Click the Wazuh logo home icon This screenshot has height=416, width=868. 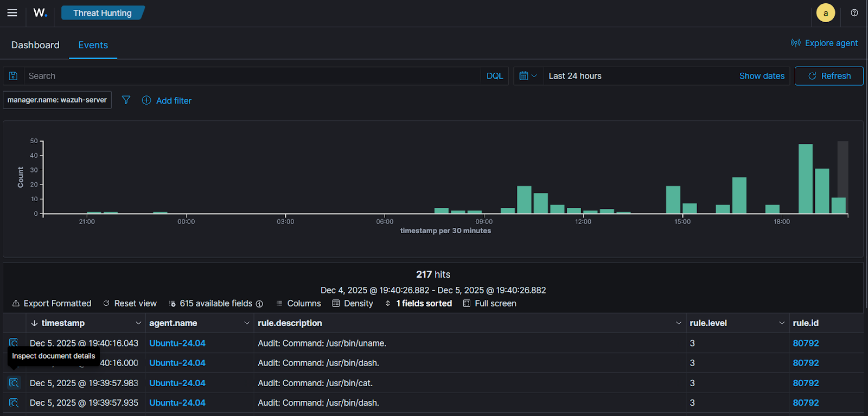point(40,12)
